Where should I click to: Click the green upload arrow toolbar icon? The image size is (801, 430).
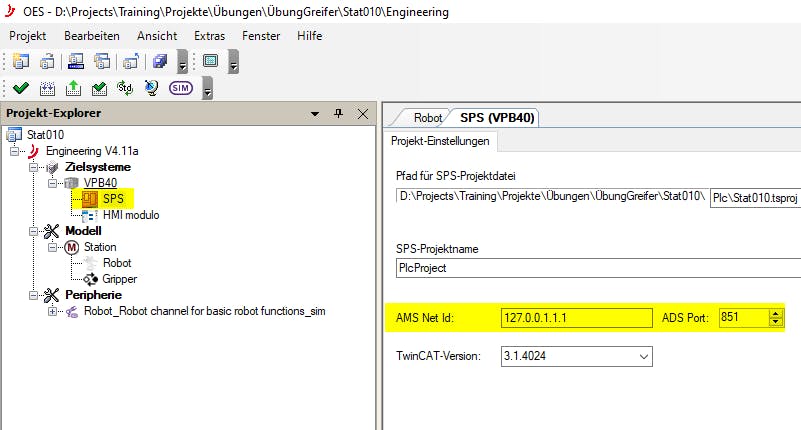click(x=73, y=88)
